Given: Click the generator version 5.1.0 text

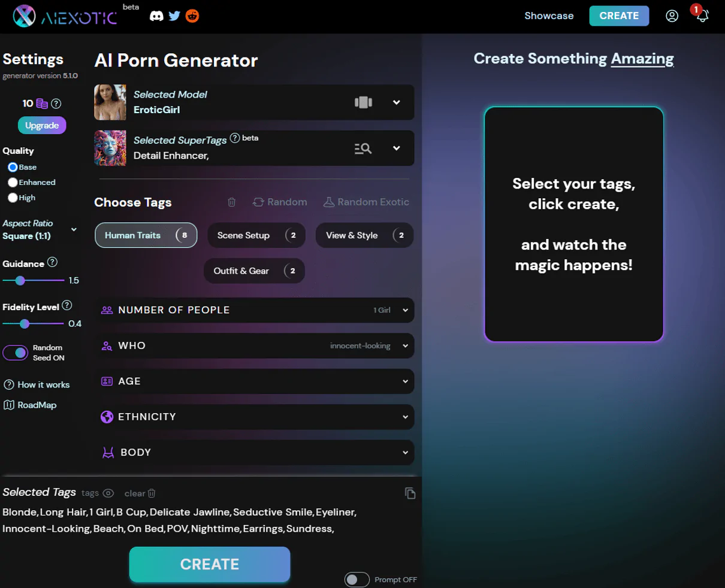Looking at the screenshot, I should pos(40,76).
